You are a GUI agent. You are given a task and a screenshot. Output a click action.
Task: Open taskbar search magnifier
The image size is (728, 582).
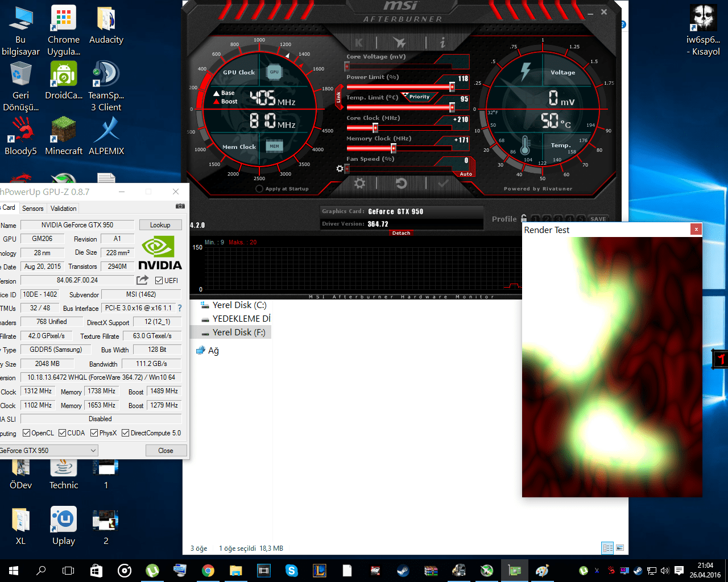(x=41, y=571)
